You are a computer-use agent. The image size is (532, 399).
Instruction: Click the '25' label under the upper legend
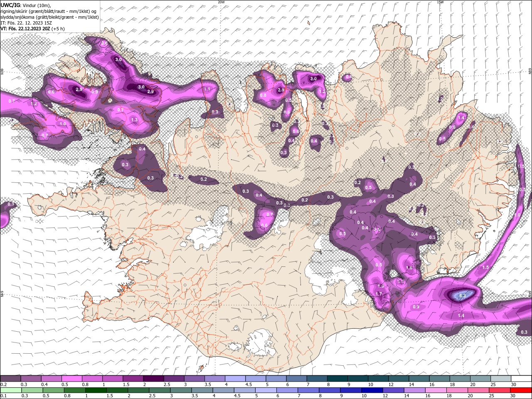point(493,384)
